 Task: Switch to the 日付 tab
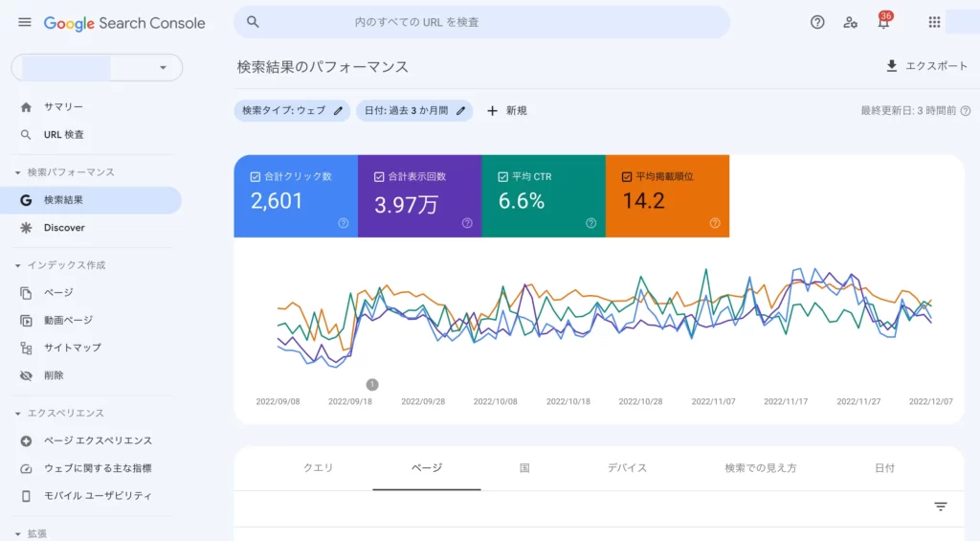[884, 468]
